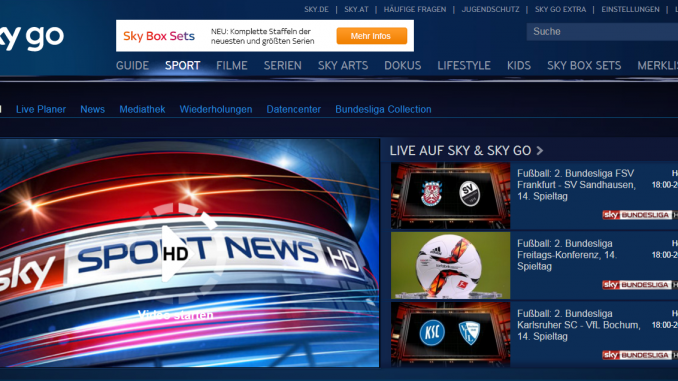Image resolution: width=678 pixels, height=381 pixels.
Task: Click the LIVE AUF SKY & SKY GO heading
Action: pos(461,150)
